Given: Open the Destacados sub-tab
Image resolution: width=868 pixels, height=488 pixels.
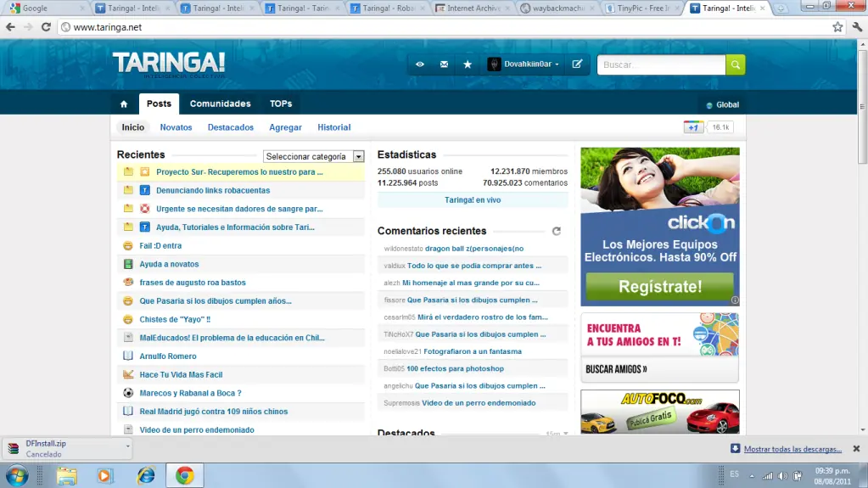Looking at the screenshot, I should tap(230, 127).
